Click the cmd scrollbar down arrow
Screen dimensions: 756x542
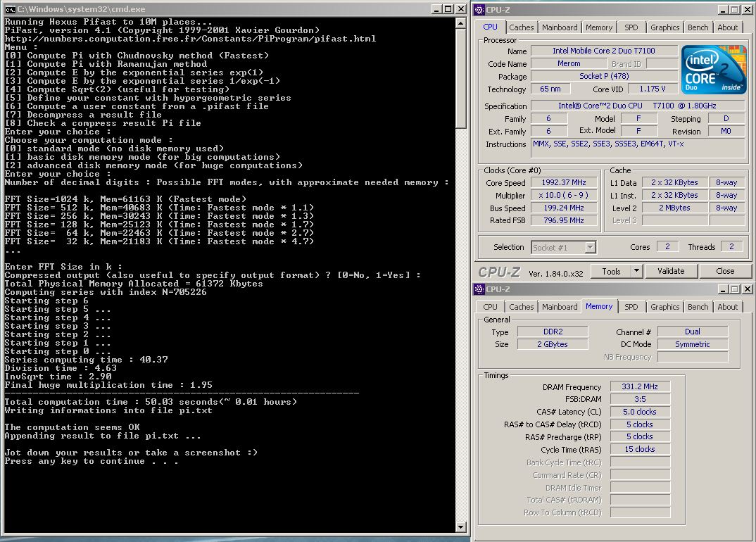(460, 527)
